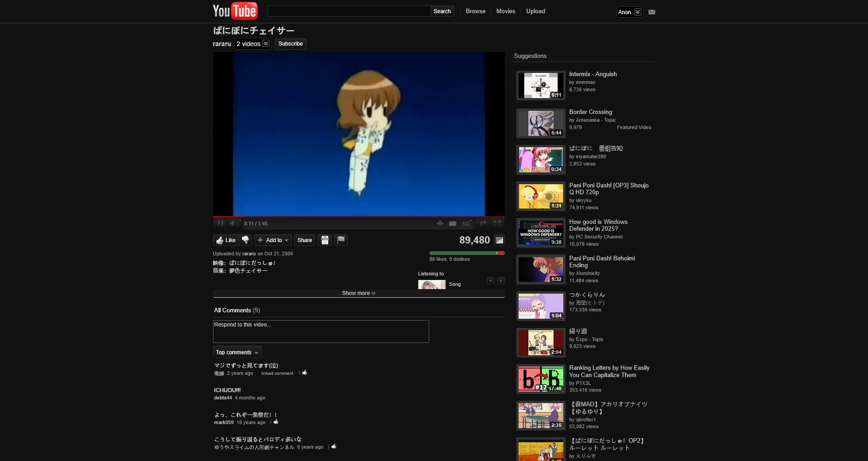
Task: Click the enermax uploader name
Action: [585, 82]
